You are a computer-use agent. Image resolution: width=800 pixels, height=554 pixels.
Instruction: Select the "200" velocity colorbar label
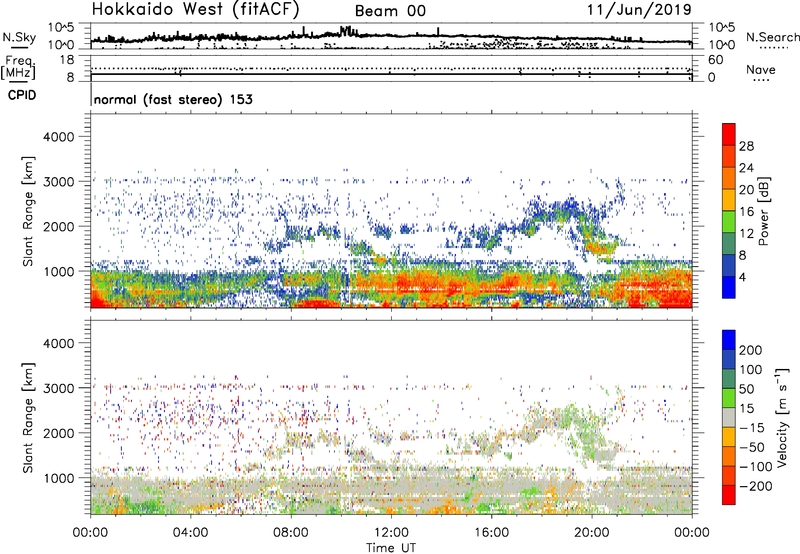750,350
